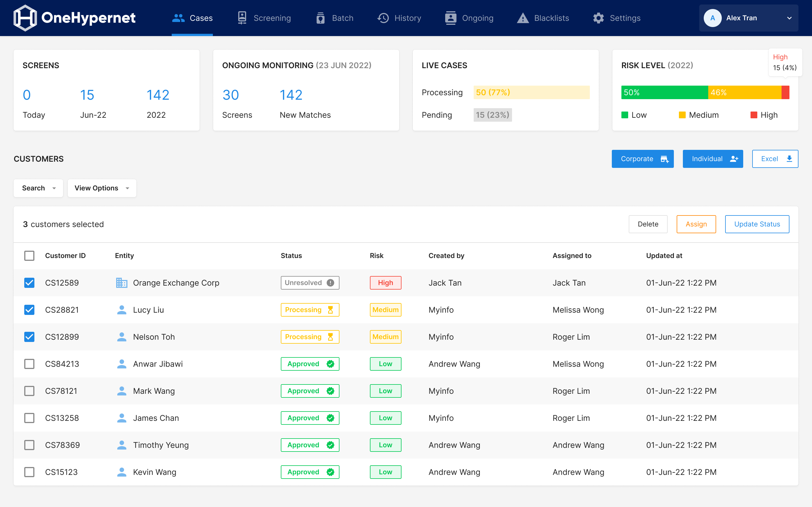Download data using the Excel button
This screenshot has width=812, height=507.
pos(775,159)
